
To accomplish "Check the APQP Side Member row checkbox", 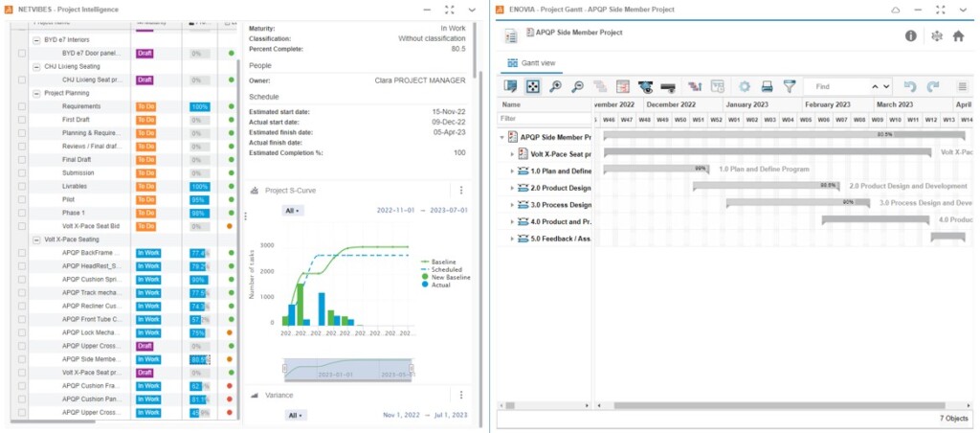I will (x=22, y=359).
